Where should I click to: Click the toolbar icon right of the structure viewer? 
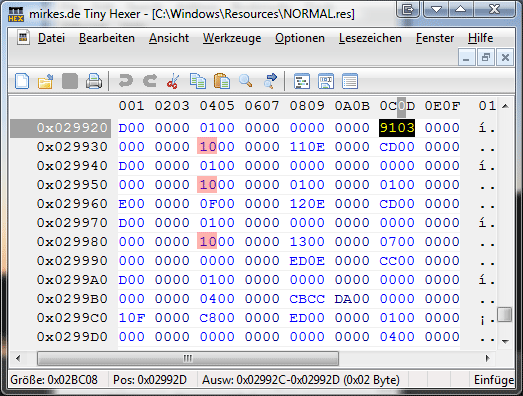coord(326,81)
